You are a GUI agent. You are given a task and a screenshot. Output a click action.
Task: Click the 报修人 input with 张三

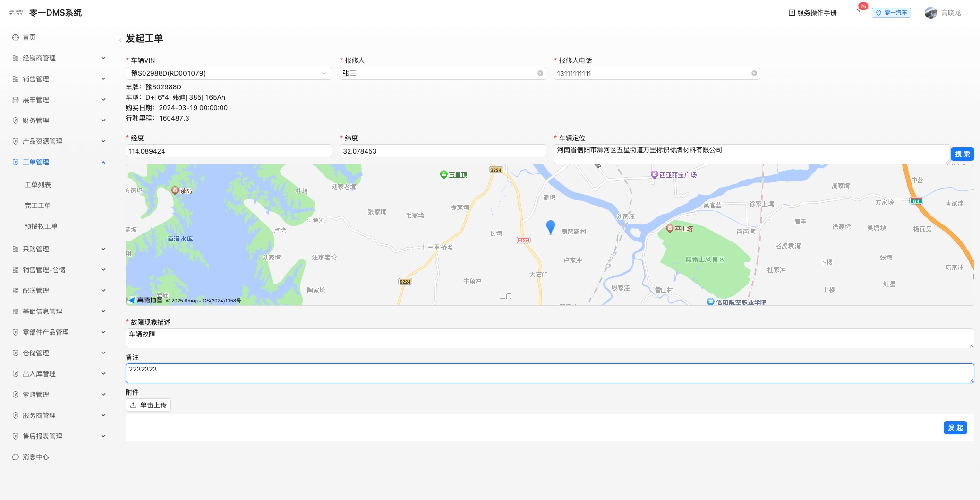point(443,73)
